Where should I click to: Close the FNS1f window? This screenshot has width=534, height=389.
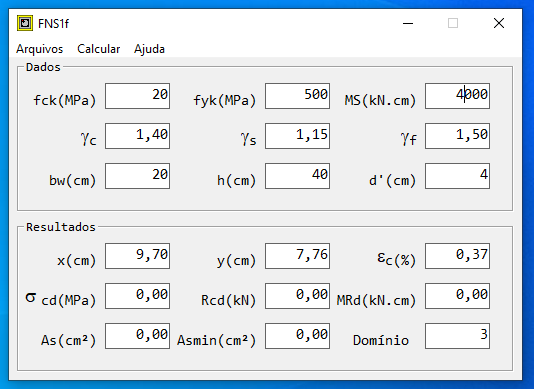[x=499, y=24]
